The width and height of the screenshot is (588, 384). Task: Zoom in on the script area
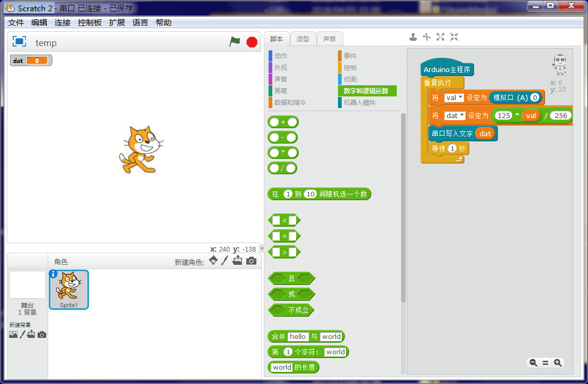tap(558, 363)
